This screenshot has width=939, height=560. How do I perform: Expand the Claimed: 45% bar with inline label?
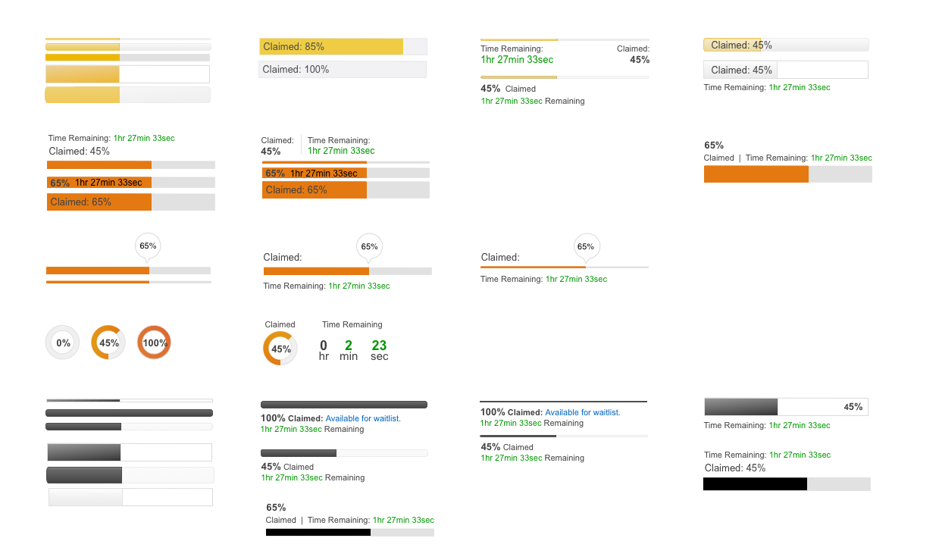(786, 69)
